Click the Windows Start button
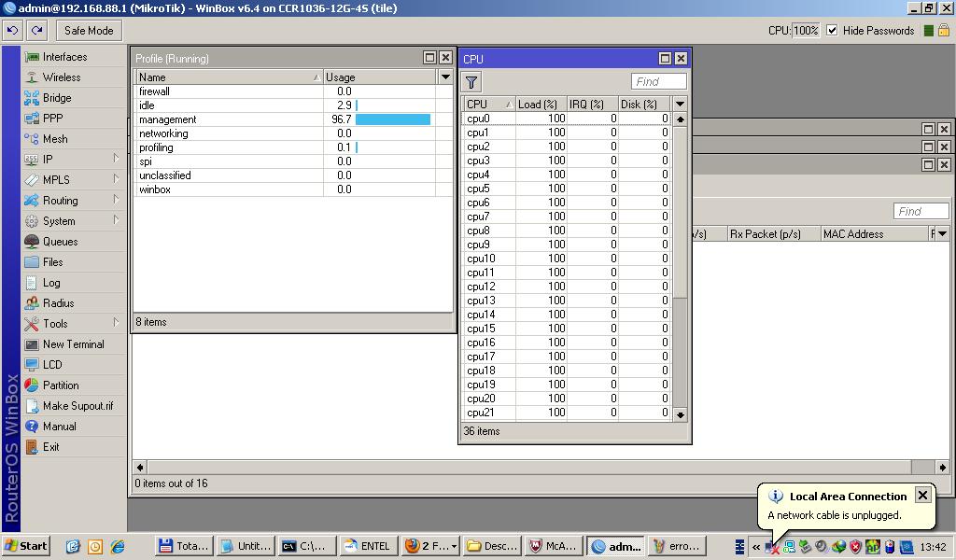956x560 pixels. (26, 546)
